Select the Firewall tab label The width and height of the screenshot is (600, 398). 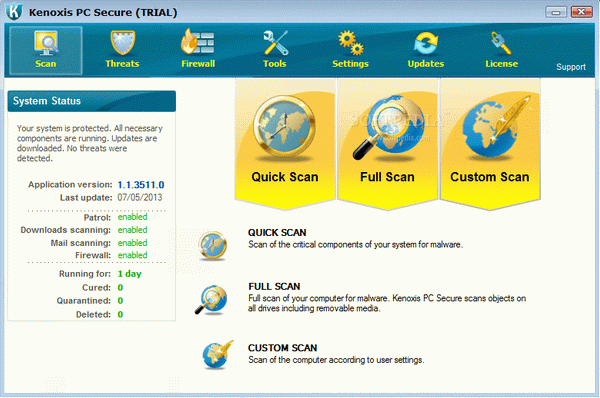point(198,64)
